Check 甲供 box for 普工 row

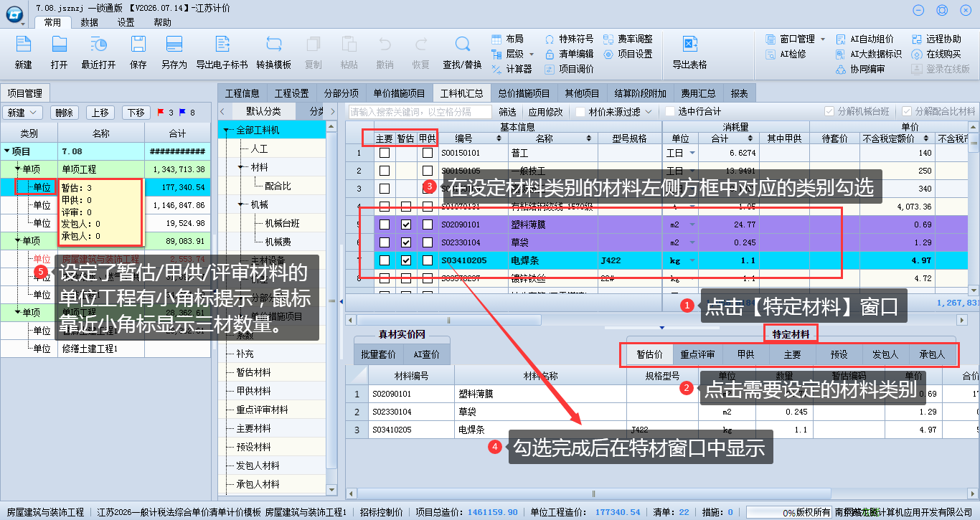[x=428, y=153]
